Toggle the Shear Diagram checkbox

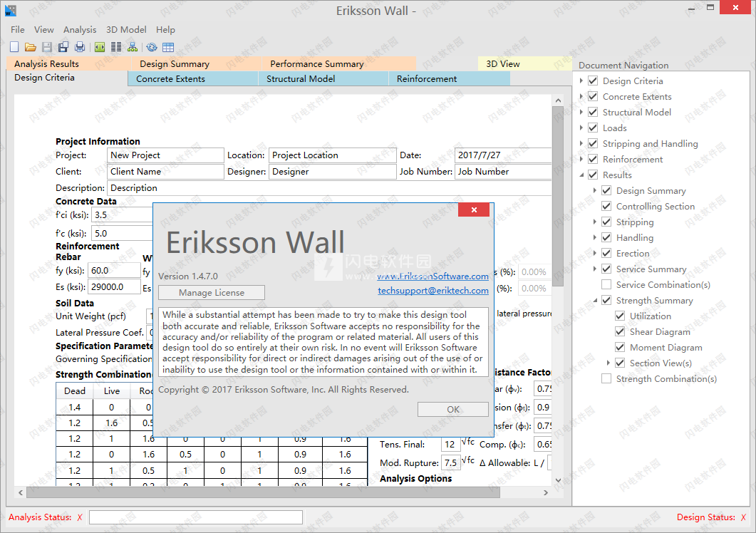(620, 332)
